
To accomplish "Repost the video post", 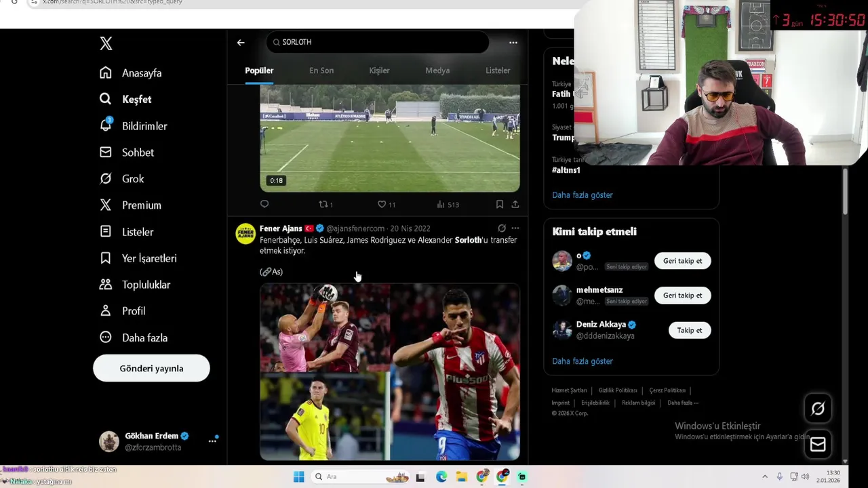I will [326, 204].
